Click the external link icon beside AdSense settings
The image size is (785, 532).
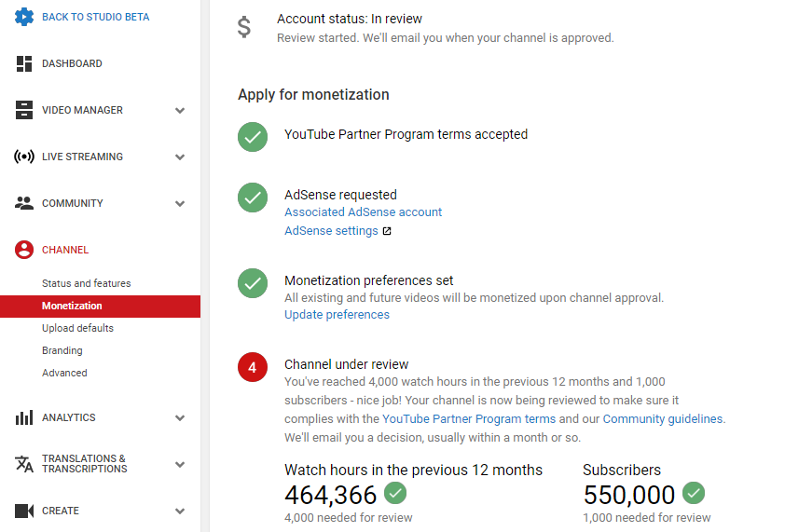pos(387,231)
